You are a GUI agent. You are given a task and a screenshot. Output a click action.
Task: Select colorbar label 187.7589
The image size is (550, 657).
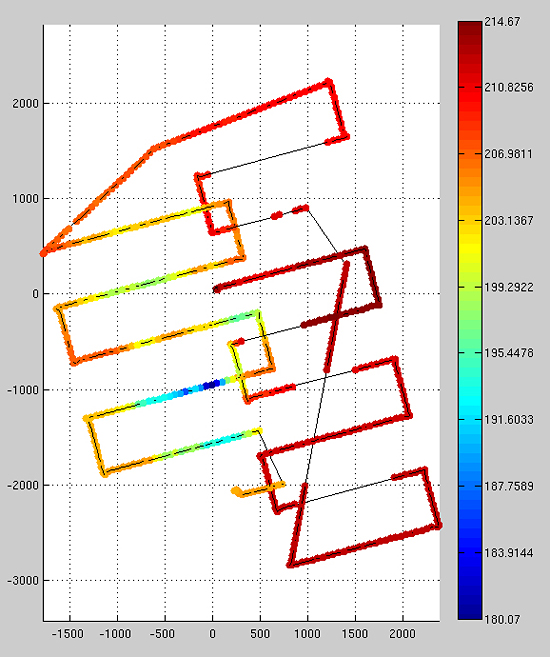click(509, 486)
